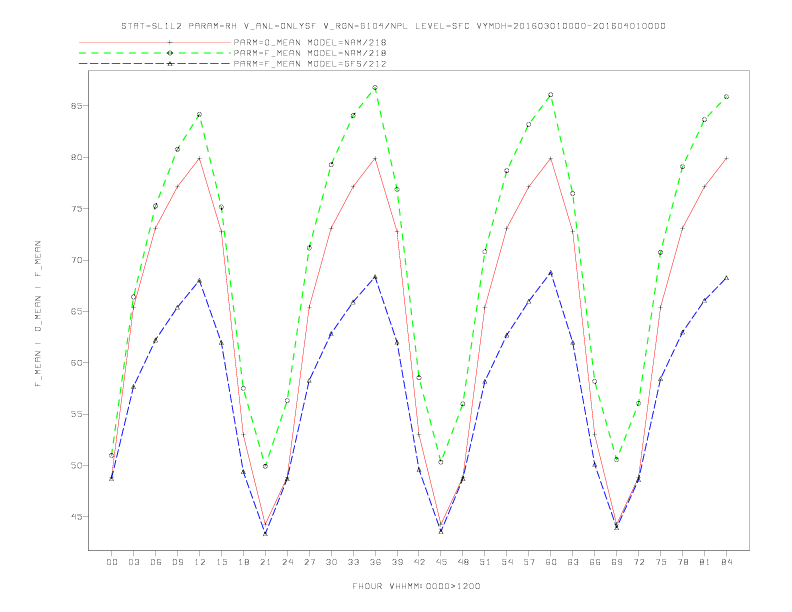
Task: Click the y-axis tick label 85
Action: pos(77,106)
